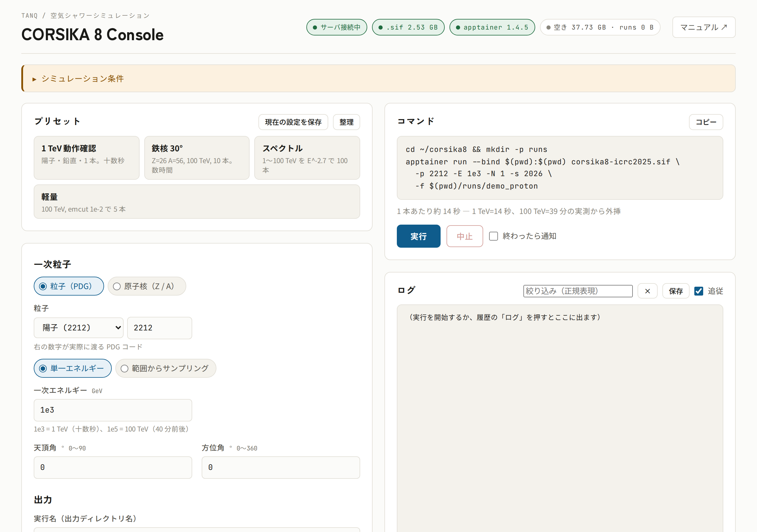
Task: Save current settings with 現在の設定を保存
Action: 293,122
